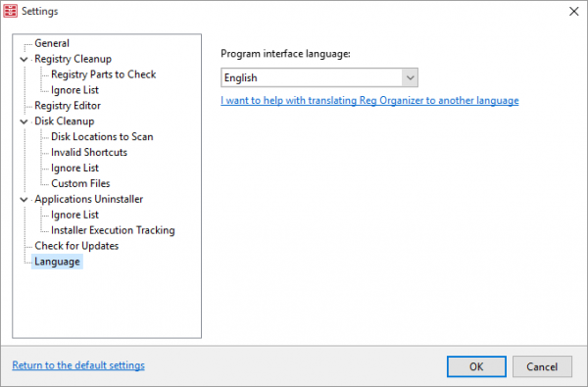Image resolution: width=588 pixels, height=387 pixels.
Task: Click the English language combo box field
Action: click(x=319, y=77)
